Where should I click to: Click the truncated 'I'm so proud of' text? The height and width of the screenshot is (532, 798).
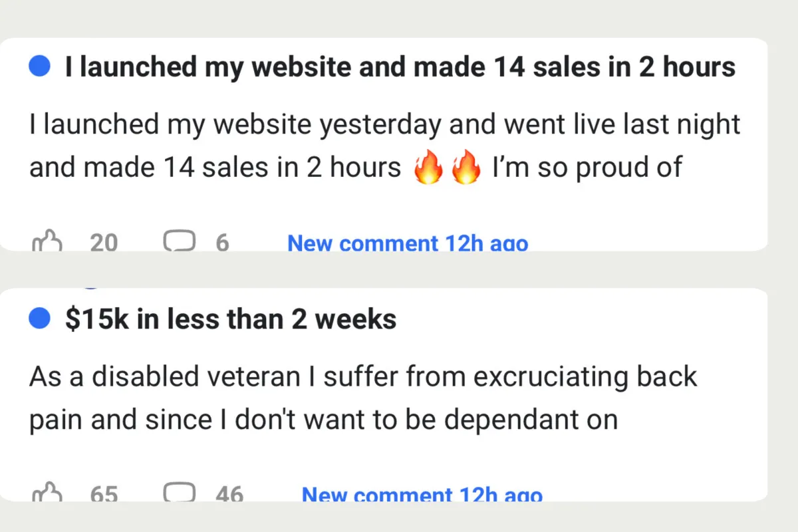(x=588, y=168)
